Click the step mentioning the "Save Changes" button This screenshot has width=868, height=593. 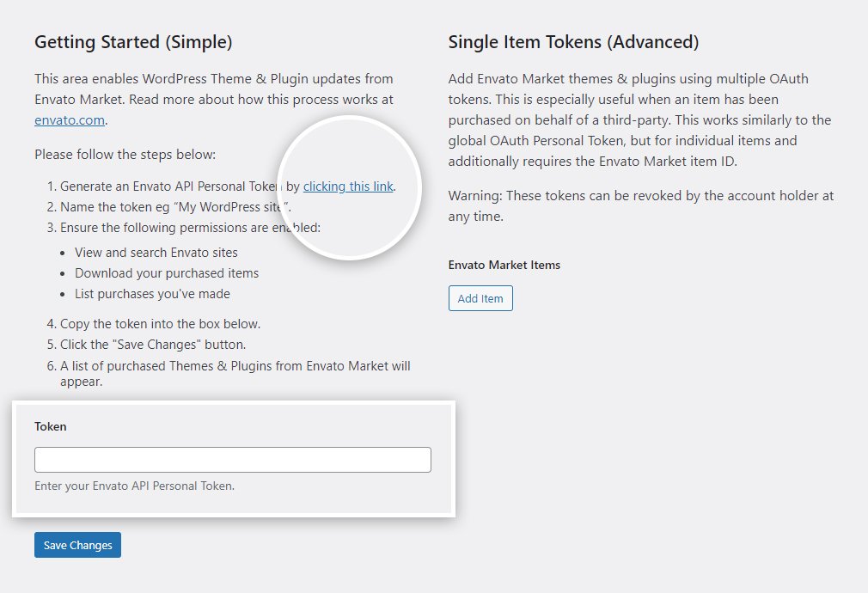tap(153, 345)
